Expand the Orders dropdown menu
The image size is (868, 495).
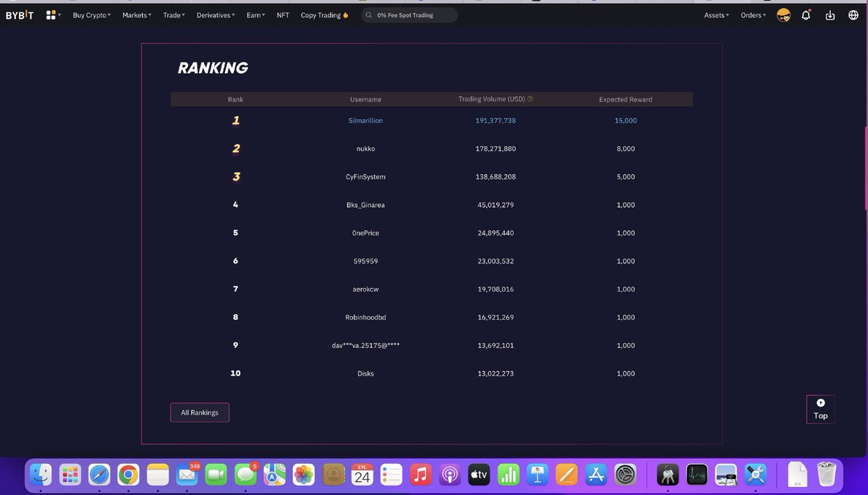pyautogui.click(x=753, y=15)
